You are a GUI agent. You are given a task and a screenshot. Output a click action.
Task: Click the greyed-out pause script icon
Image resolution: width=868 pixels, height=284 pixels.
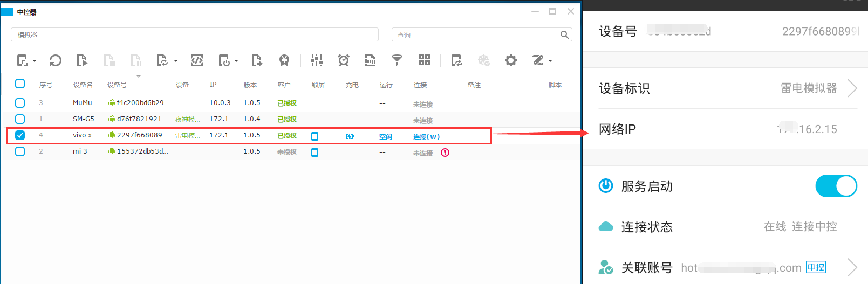pos(136,60)
